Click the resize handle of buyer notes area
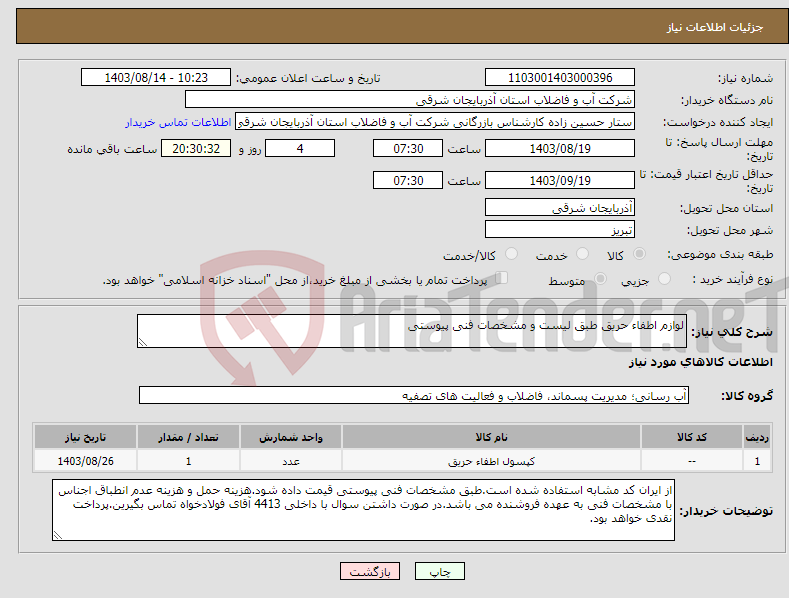The height and width of the screenshot is (598, 789). point(58,535)
